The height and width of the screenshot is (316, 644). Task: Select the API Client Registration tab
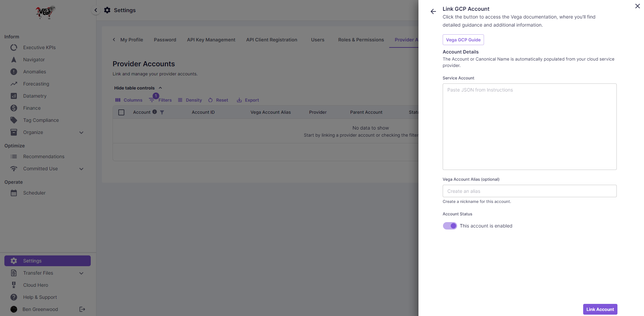272,40
